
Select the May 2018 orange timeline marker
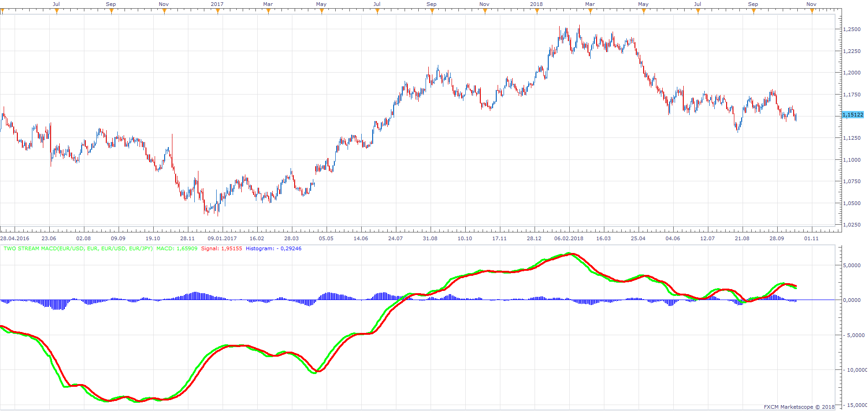tap(644, 11)
